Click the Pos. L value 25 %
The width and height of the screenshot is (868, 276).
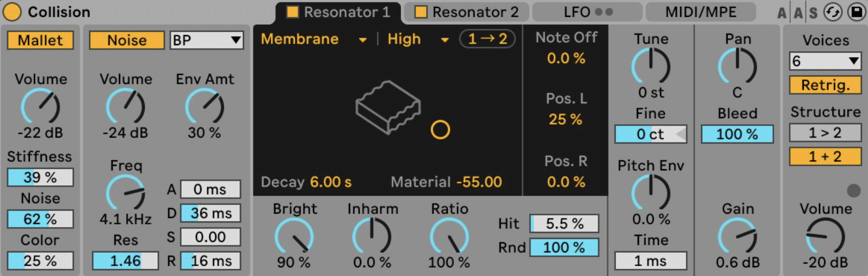[565, 120]
